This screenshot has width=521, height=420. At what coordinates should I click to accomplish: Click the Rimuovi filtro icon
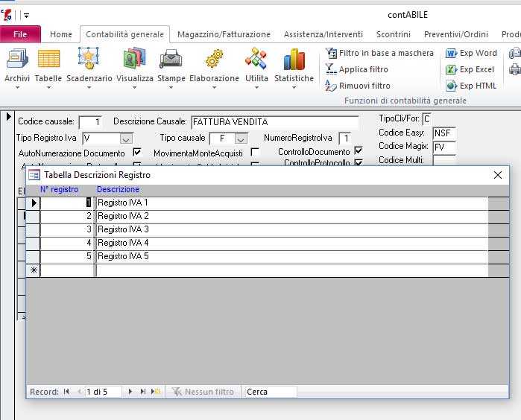point(331,86)
